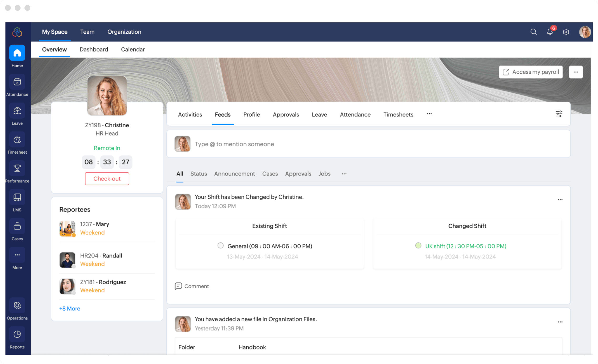
Task: Switch to the Approvals tab
Action: (x=286, y=114)
